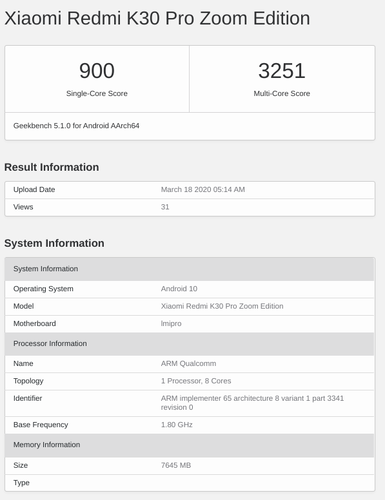This screenshot has height=500, width=385.
Task: Click the Memory Information table header
Action: pos(190,445)
